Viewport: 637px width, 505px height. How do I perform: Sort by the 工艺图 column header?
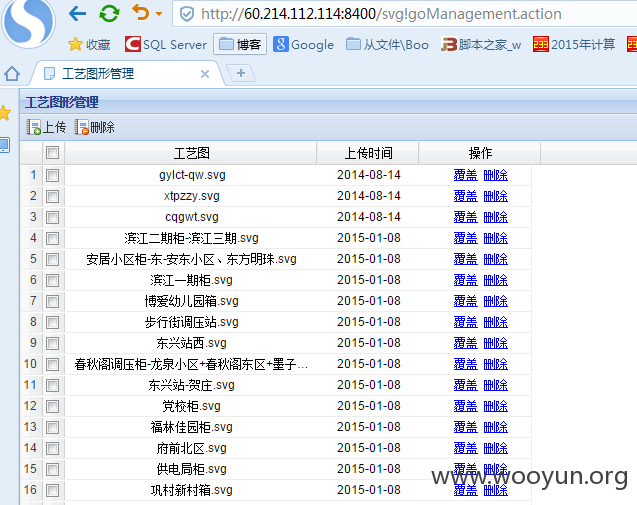[x=191, y=153]
